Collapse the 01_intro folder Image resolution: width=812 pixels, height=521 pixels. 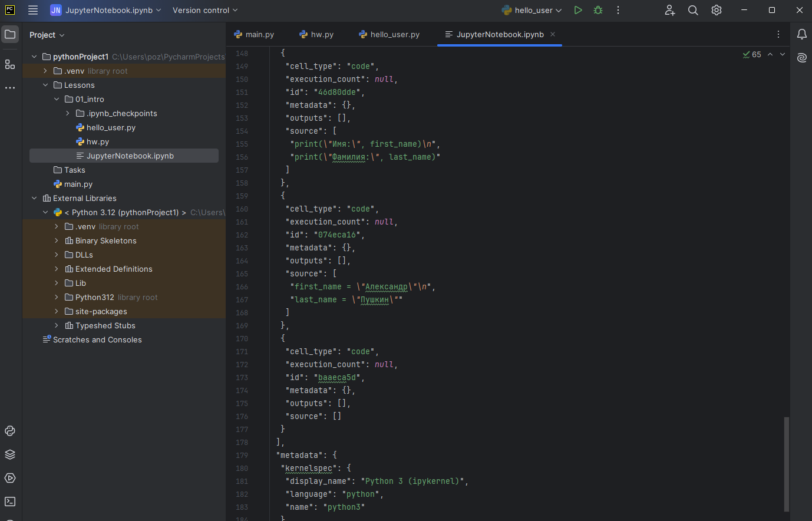(56, 99)
